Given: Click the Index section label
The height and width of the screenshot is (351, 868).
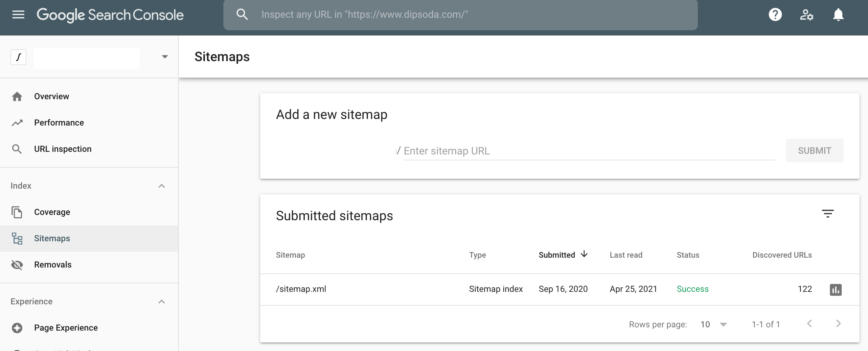Looking at the screenshot, I should tap(21, 186).
